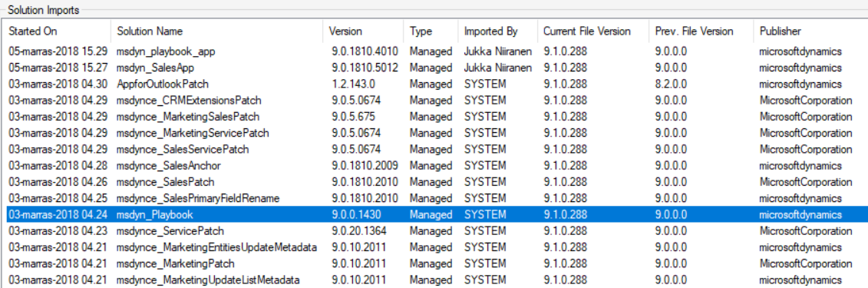The height and width of the screenshot is (288, 868).
Task: Click version value 9.0.0.1430
Action: [x=356, y=214]
